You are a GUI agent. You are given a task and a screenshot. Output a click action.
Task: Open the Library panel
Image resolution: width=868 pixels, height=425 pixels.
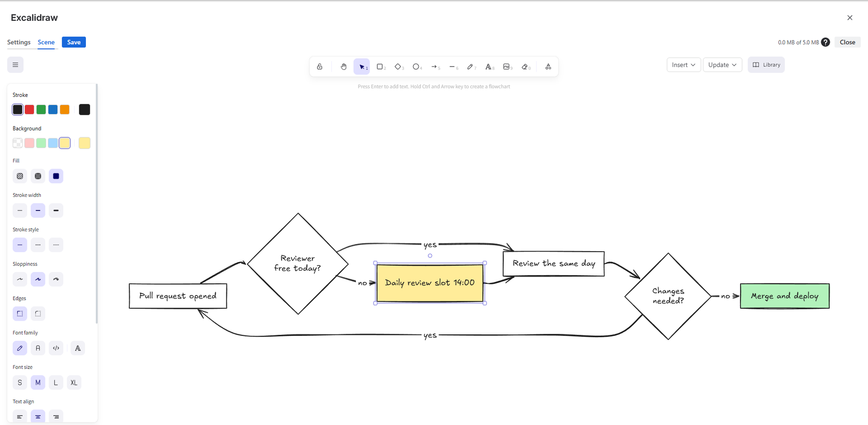tap(766, 65)
